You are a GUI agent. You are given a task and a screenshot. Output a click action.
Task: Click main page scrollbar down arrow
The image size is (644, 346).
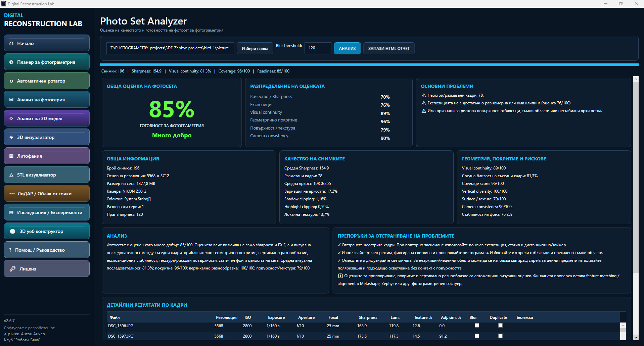pyautogui.click(x=635, y=338)
